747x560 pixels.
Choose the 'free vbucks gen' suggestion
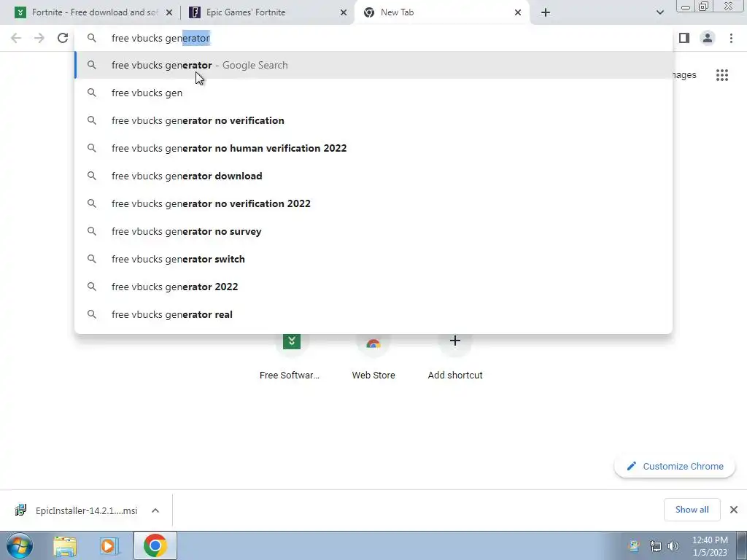click(x=373, y=93)
